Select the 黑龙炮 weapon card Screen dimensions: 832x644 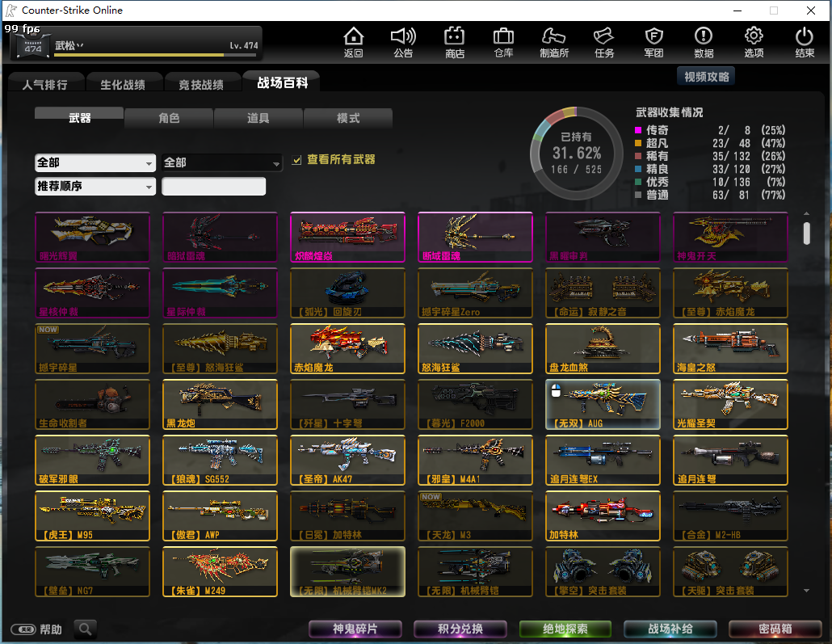[221, 405]
